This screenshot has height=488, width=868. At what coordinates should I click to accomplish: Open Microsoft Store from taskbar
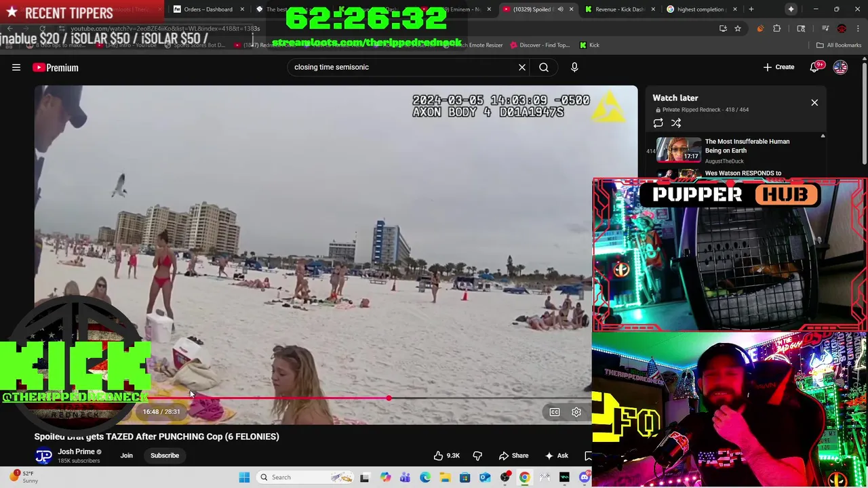click(465, 477)
